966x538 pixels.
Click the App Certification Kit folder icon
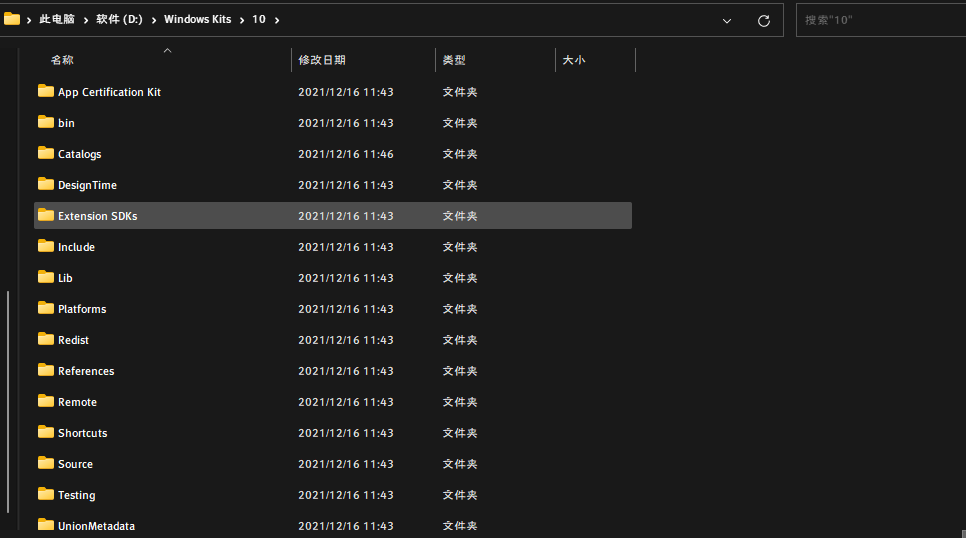tap(46, 91)
